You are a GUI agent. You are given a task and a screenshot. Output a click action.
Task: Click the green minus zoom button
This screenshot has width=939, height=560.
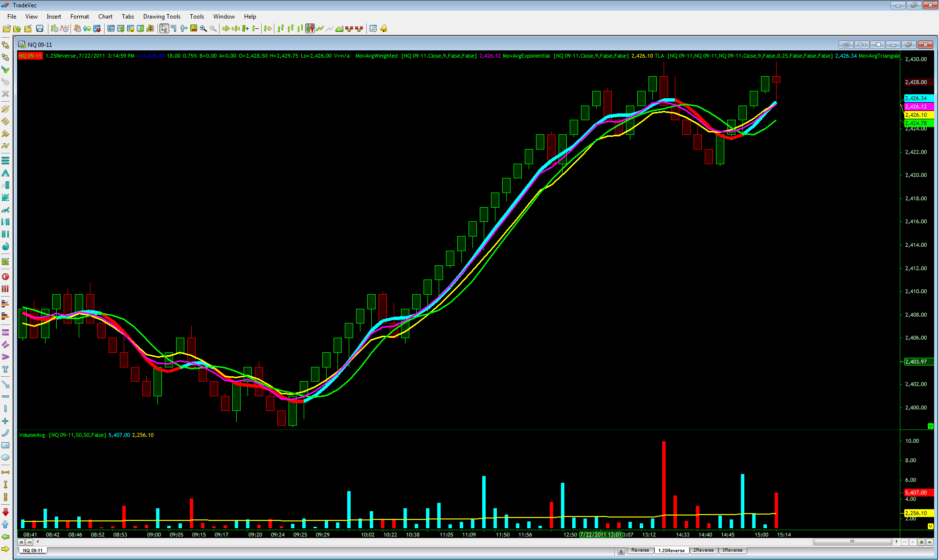pos(930,542)
